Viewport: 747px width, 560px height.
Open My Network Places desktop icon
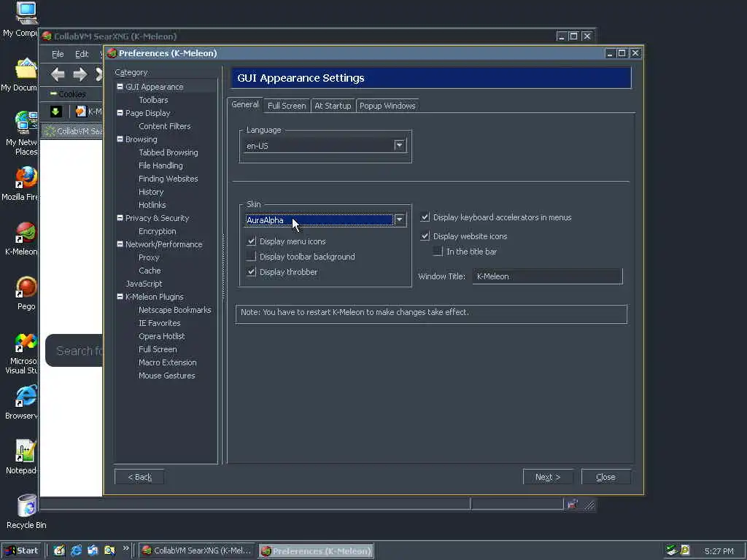[26, 122]
